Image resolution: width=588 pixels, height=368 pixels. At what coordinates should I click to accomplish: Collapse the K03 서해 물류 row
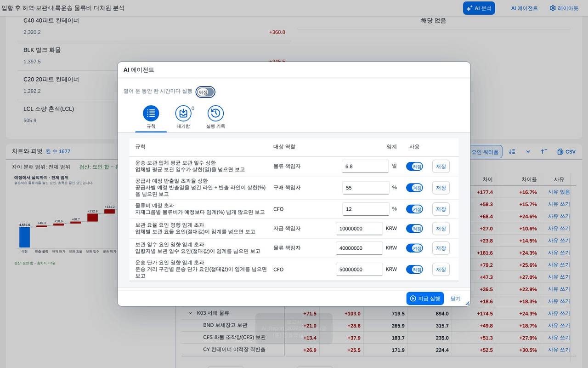coord(190,313)
